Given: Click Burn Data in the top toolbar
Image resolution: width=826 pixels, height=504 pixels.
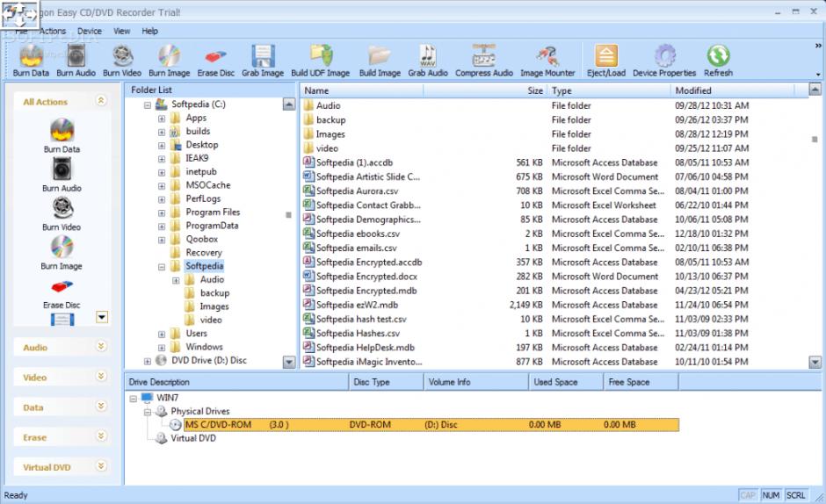Looking at the screenshot, I should pyautogui.click(x=32, y=60).
